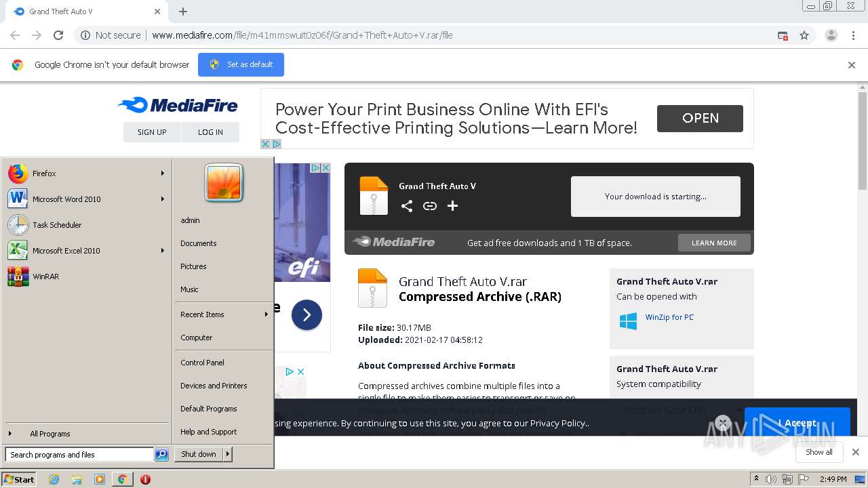Click the blocked pop-up icon in the address bar
This screenshot has height=488, width=868.
(783, 35)
